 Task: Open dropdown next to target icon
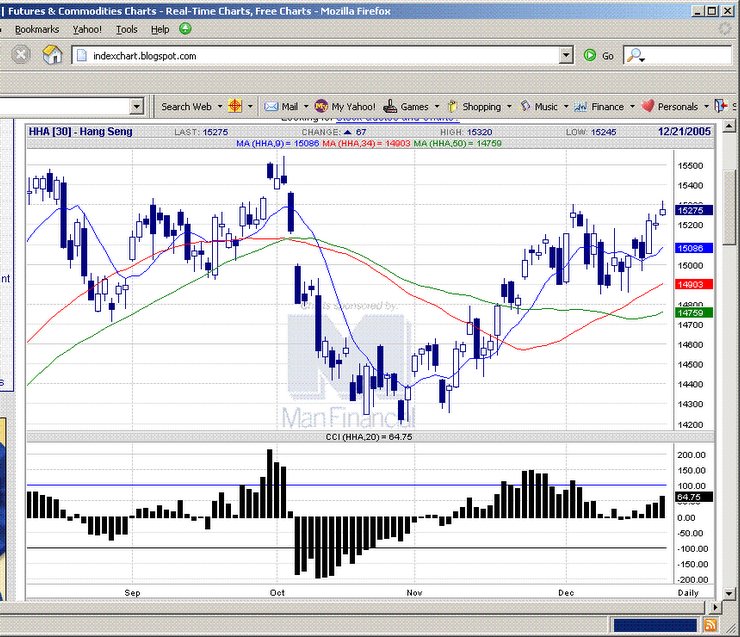point(250,107)
